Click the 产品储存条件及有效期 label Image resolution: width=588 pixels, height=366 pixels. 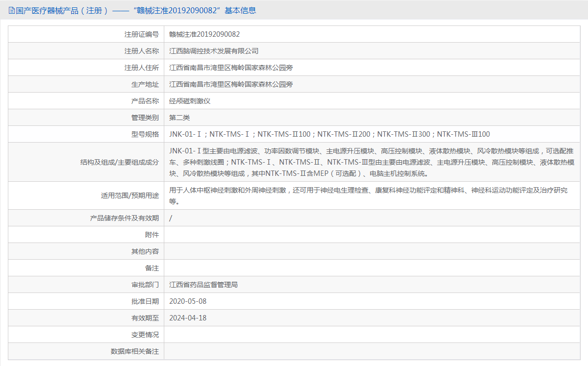click(125, 218)
